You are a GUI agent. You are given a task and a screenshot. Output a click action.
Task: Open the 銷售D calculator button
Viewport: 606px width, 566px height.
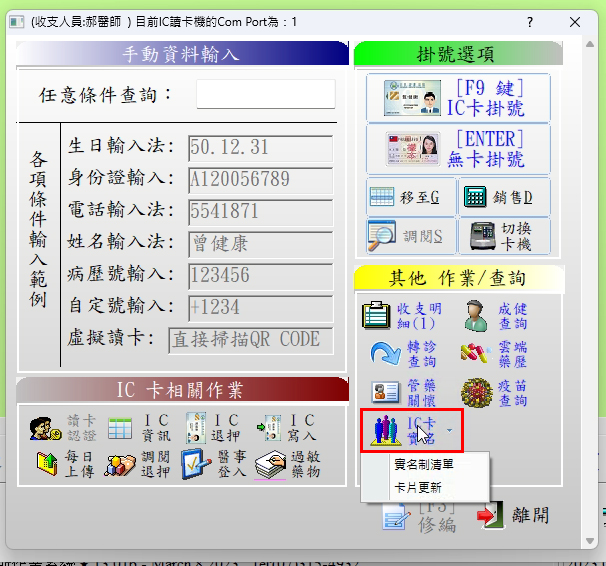click(x=505, y=197)
